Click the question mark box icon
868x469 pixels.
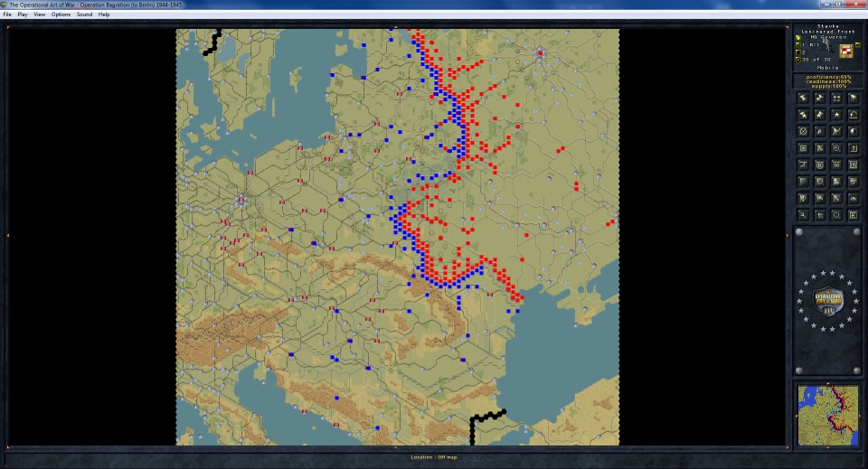pyautogui.click(x=853, y=148)
